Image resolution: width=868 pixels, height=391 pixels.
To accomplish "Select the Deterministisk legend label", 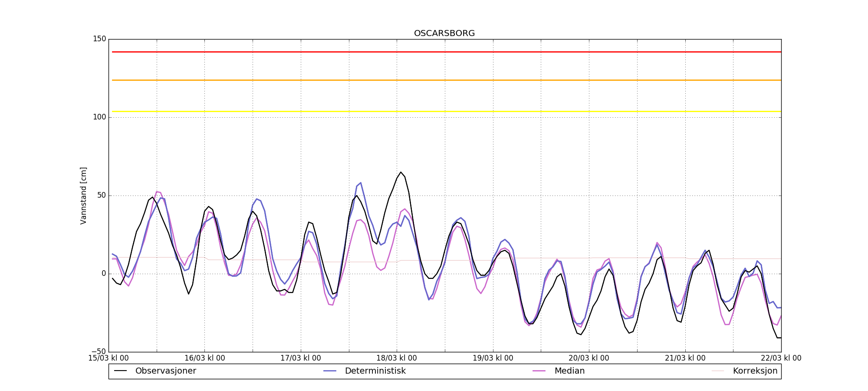I will [x=375, y=371].
